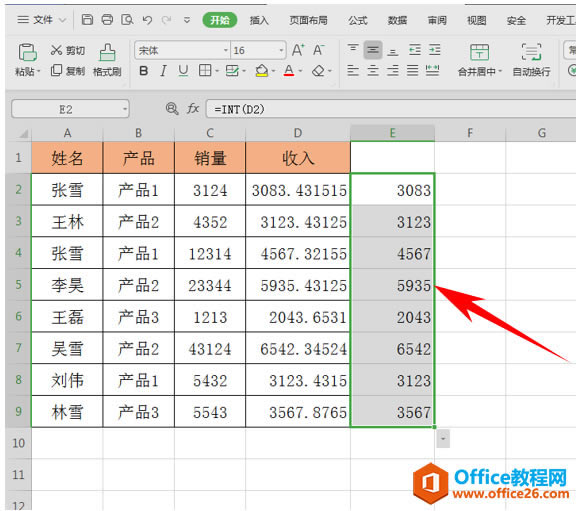Increase font size icon

point(298,50)
